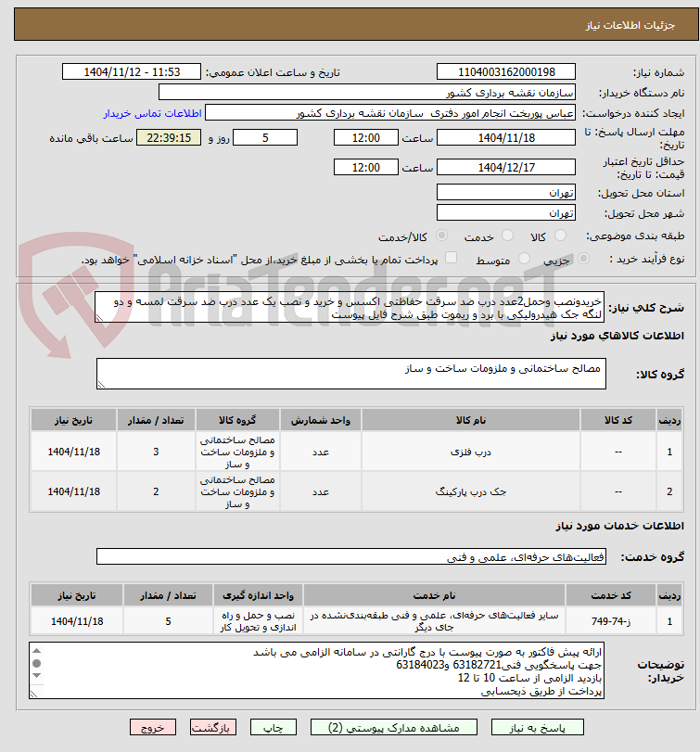This screenshot has width=700, height=752.
Task: Click the ایجاد کننده درخواست field
Action: click(x=389, y=113)
